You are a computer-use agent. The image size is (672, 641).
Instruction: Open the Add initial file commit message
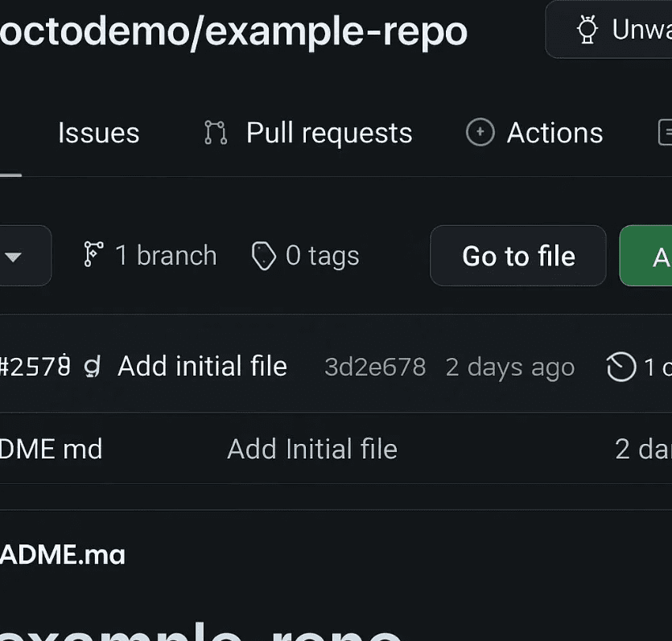(202, 366)
